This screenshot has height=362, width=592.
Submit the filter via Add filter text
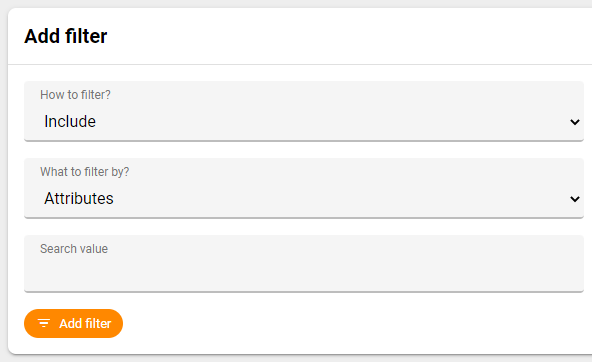point(85,323)
